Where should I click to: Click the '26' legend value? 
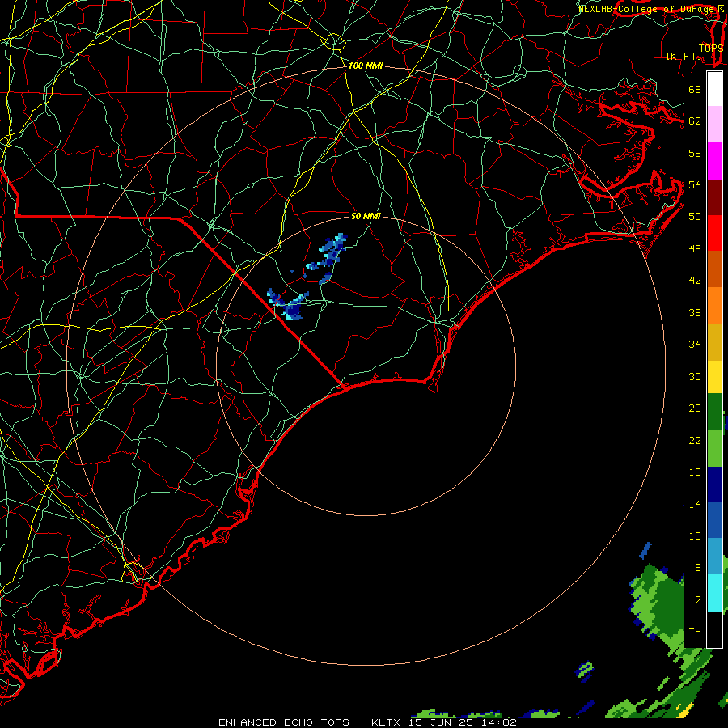coord(695,408)
